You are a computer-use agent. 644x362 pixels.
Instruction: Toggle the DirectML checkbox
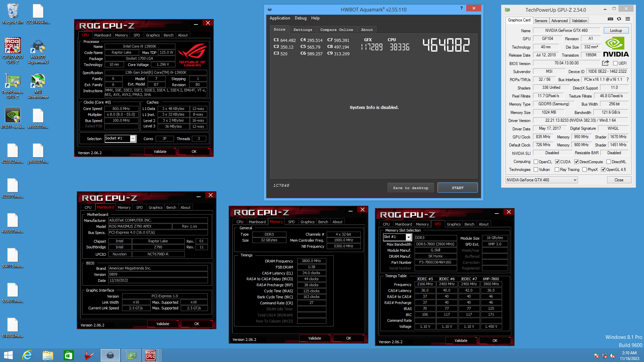point(608,162)
